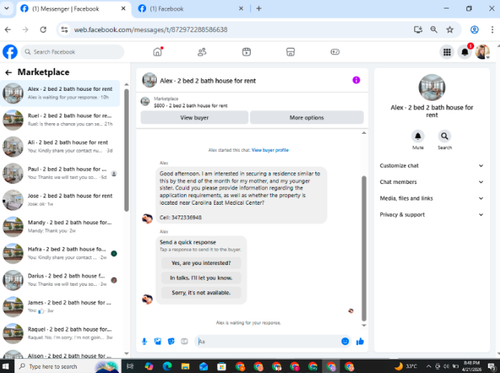The image size is (500, 373).
Task: Expand Chat members section
Action: pos(432,182)
